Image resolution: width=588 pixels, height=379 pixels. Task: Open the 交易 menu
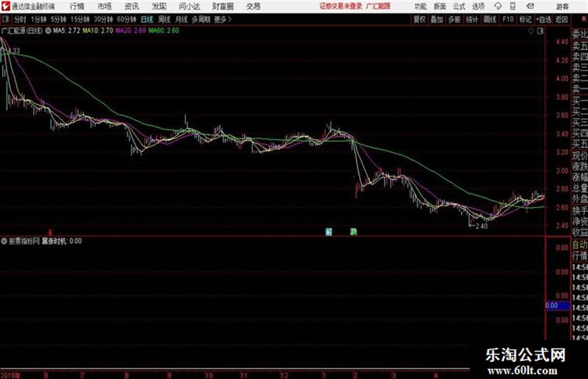pyautogui.click(x=253, y=6)
